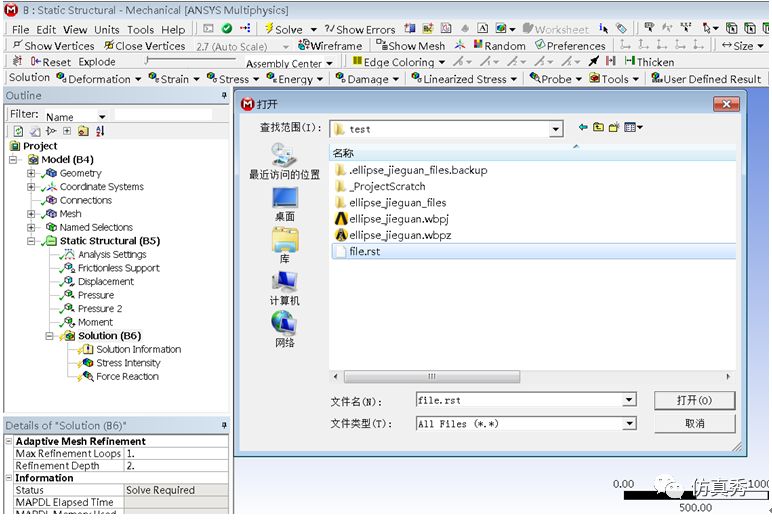Select Pressure 2 item
This screenshot has height=521, width=772.
click(x=99, y=309)
